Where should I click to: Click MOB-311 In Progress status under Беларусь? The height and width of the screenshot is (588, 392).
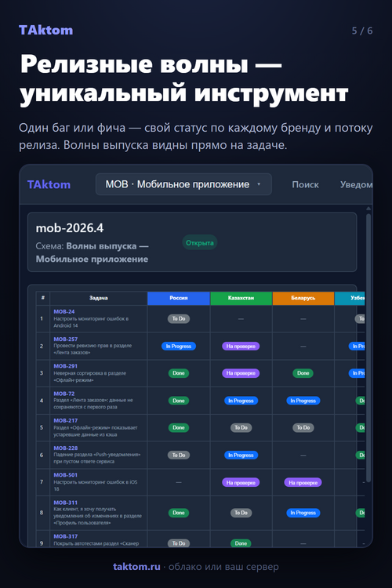(x=303, y=513)
